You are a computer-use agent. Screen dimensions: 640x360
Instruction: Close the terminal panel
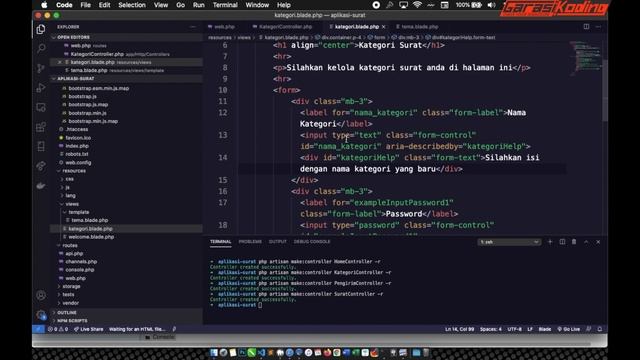[598, 242]
